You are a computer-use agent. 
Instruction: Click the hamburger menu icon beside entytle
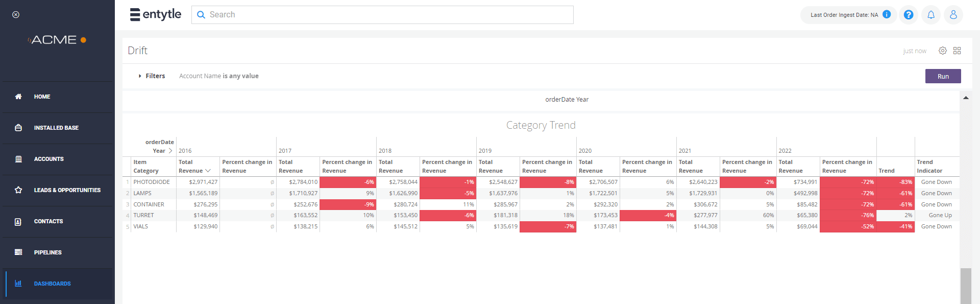135,14
